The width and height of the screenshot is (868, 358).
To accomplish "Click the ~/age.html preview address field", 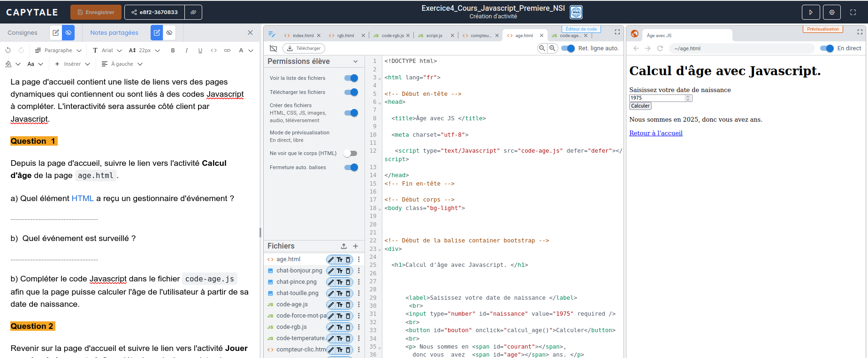I will (742, 48).
